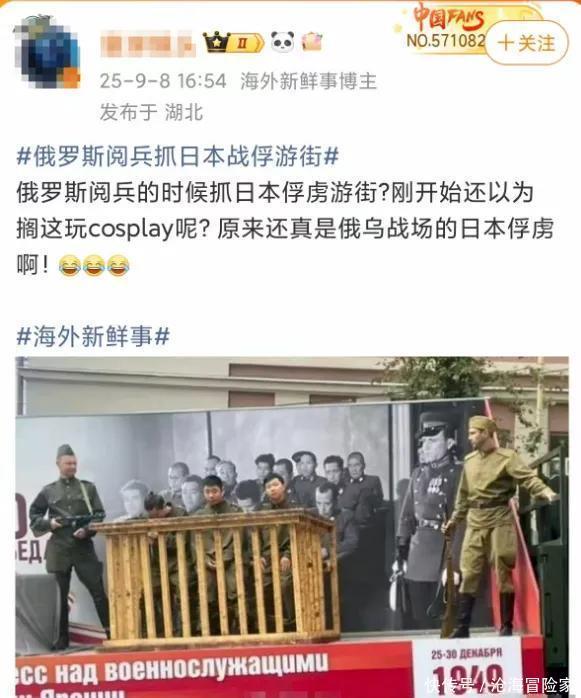Tap the last laughing-crying emoji
Screen dimensions: 581x698
tap(118, 266)
